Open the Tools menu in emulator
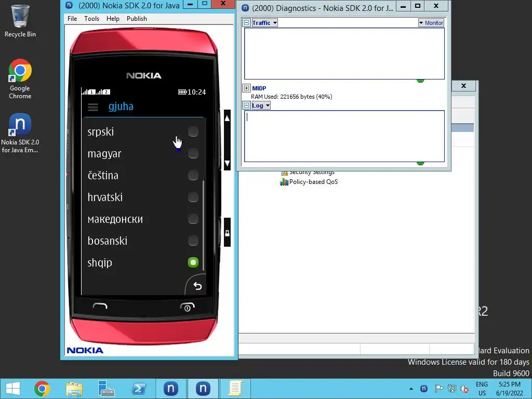 (x=91, y=19)
